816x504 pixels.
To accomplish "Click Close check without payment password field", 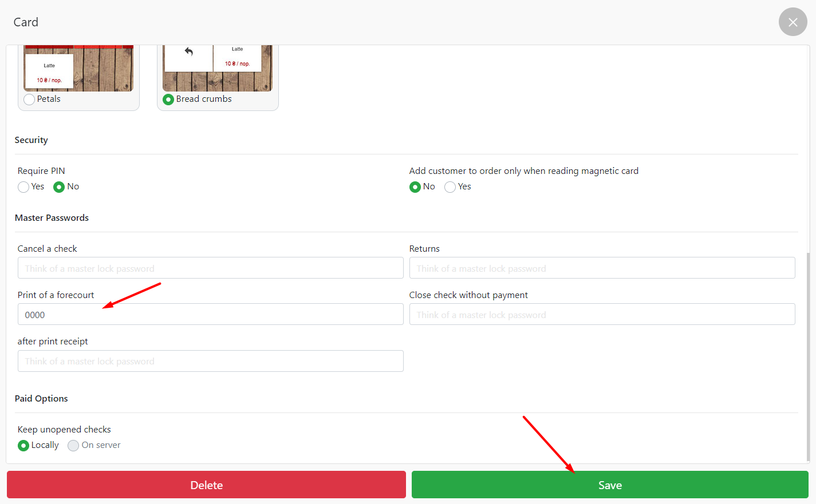I will click(602, 315).
